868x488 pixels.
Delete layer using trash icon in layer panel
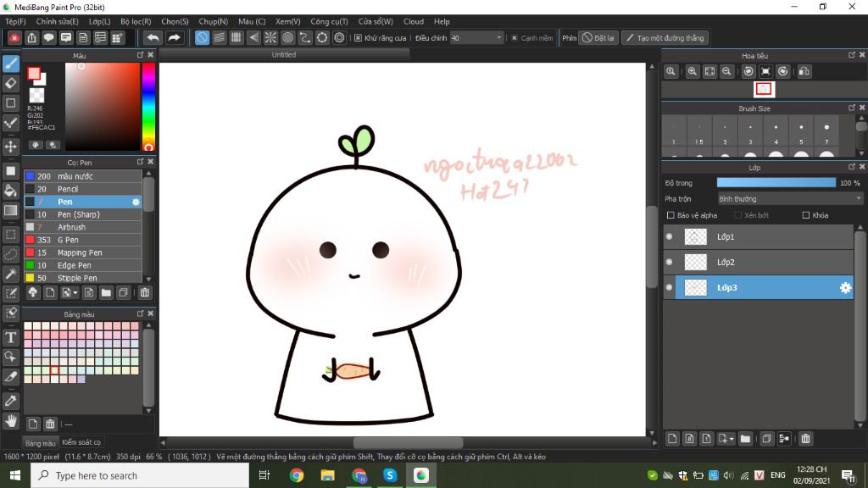point(805,438)
